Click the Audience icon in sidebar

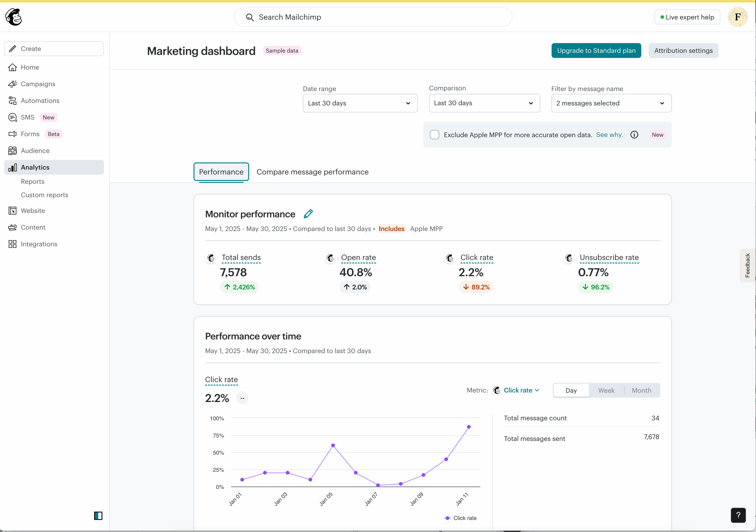pyautogui.click(x=12, y=151)
